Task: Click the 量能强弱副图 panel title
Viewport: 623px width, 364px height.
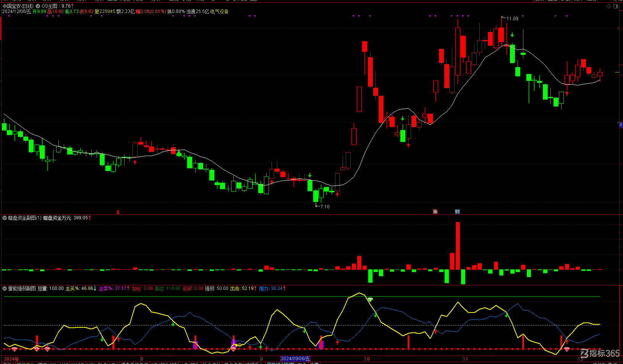Action: (22, 288)
